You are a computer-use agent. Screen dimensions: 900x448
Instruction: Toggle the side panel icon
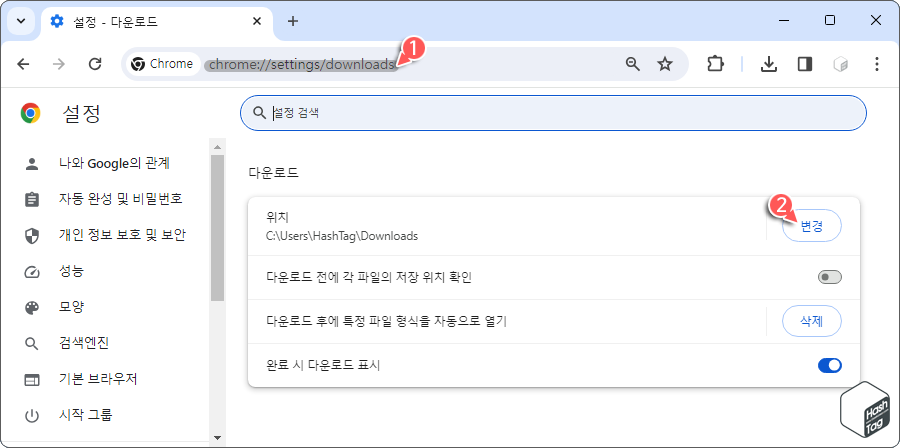[x=805, y=64]
